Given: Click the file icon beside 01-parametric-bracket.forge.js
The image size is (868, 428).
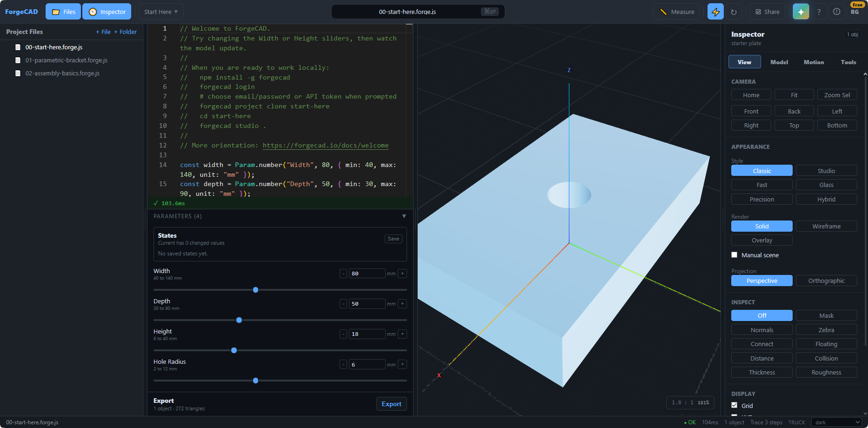Looking at the screenshot, I should pyautogui.click(x=18, y=60).
